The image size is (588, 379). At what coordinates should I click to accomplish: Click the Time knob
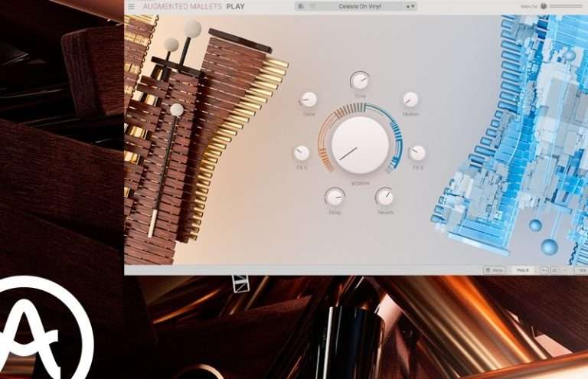[360, 80]
